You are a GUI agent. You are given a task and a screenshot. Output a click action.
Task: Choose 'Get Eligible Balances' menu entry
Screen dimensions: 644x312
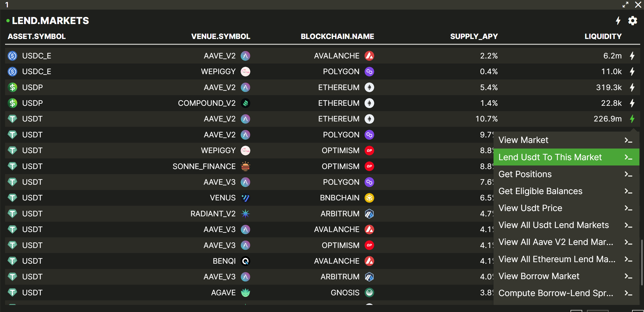[x=540, y=191]
